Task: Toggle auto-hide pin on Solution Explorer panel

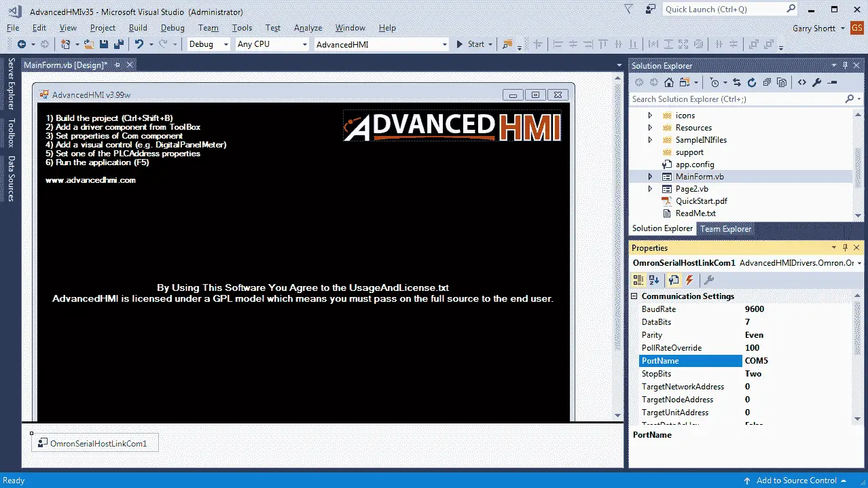Action: coord(845,65)
